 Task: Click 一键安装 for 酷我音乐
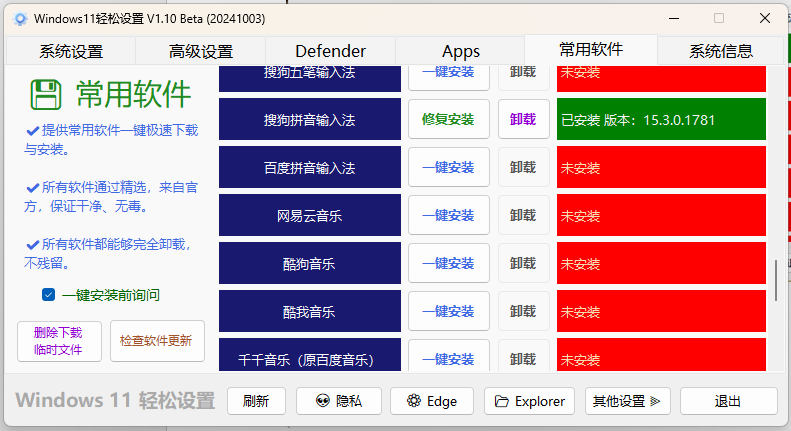pyautogui.click(x=448, y=311)
